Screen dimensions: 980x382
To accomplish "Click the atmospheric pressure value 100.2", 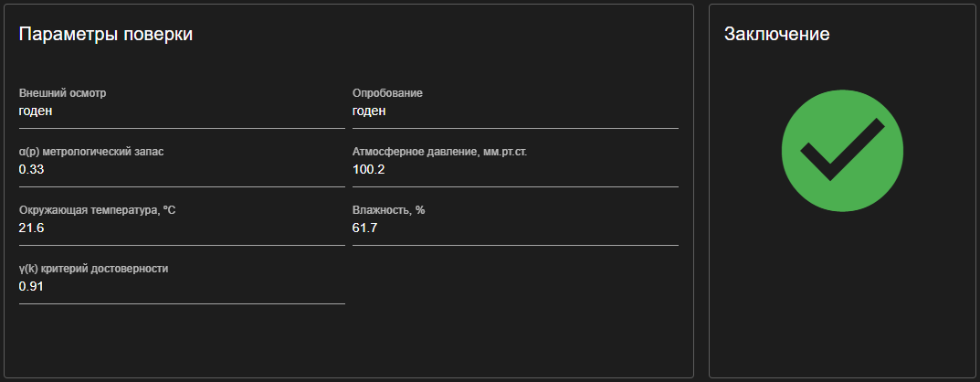I will (x=369, y=169).
